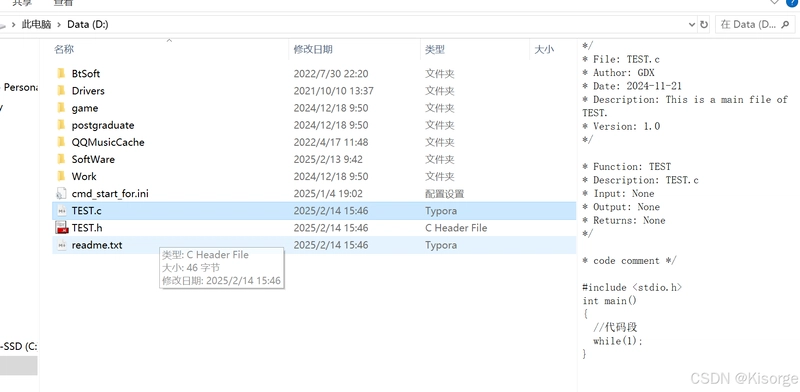Click the refresh icon beside address bar
800x392 pixels.
click(x=704, y=24)
